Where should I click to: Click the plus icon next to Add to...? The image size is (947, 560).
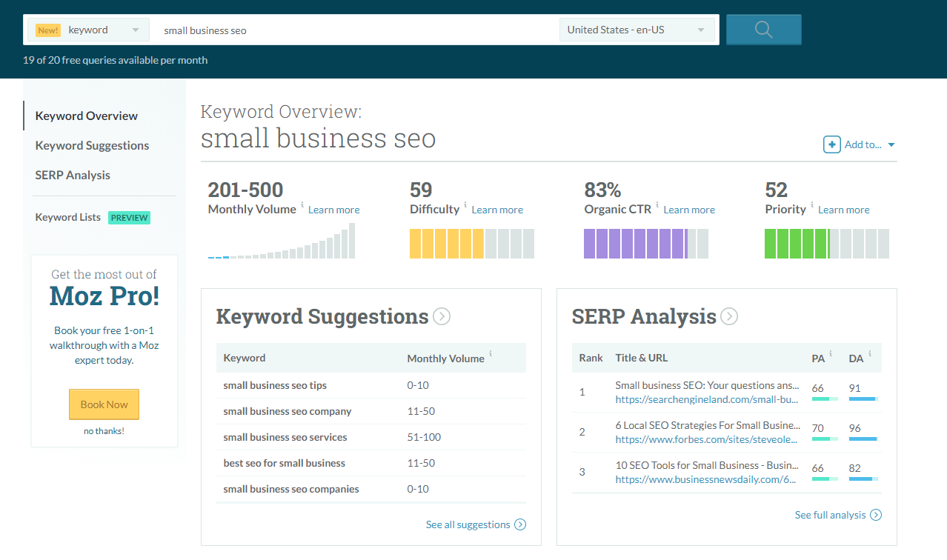point(831,144)
